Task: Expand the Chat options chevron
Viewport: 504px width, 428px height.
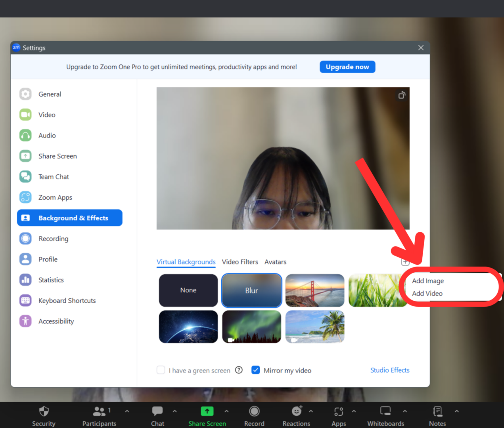Action: [x=175, y=411]
